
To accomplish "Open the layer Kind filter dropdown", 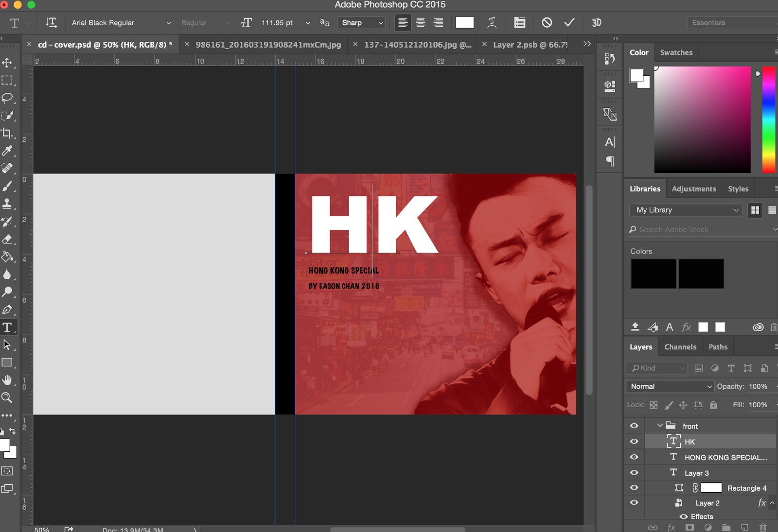I will click(657, 368).
